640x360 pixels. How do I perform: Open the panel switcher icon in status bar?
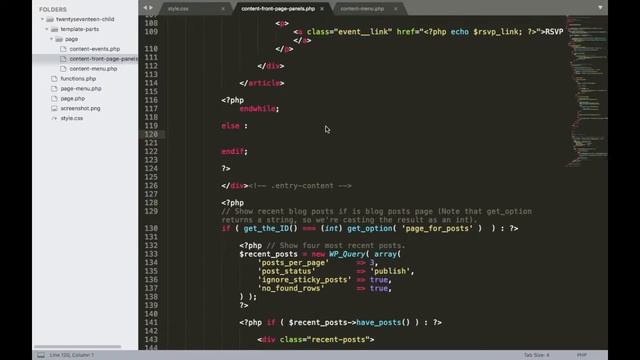click(41, 355)
